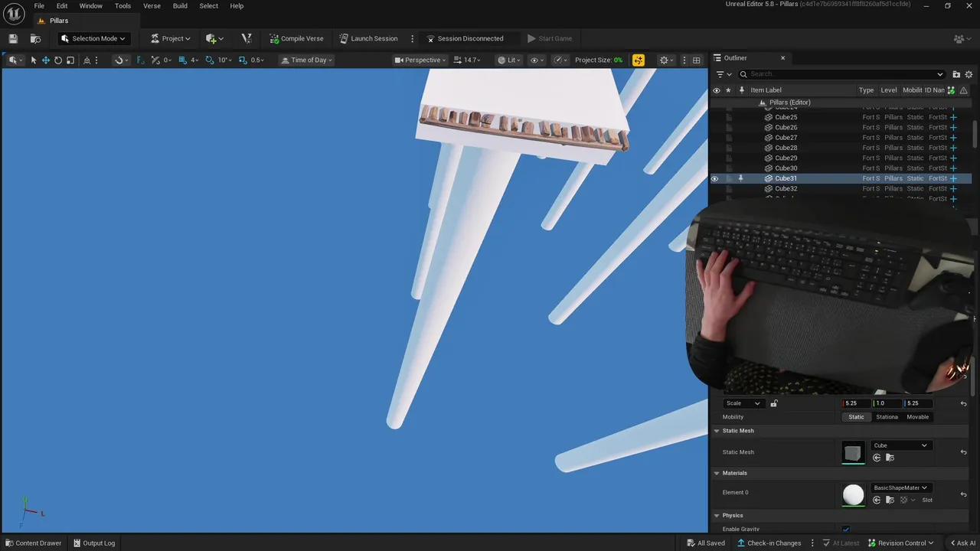Open the Selection Mode dropdown
The width and height of the screenshot is (980, 551).
coord(93,38)
